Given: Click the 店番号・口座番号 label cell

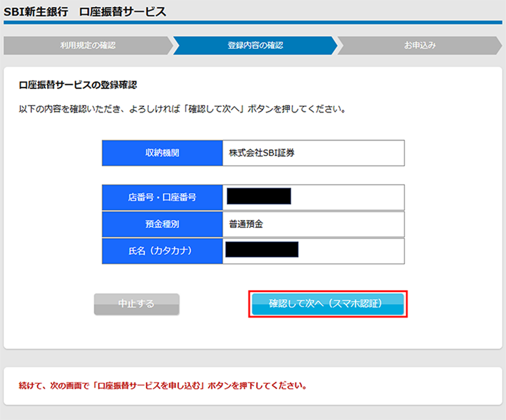Looking at the screenshot, I should (x=163, y=197).
